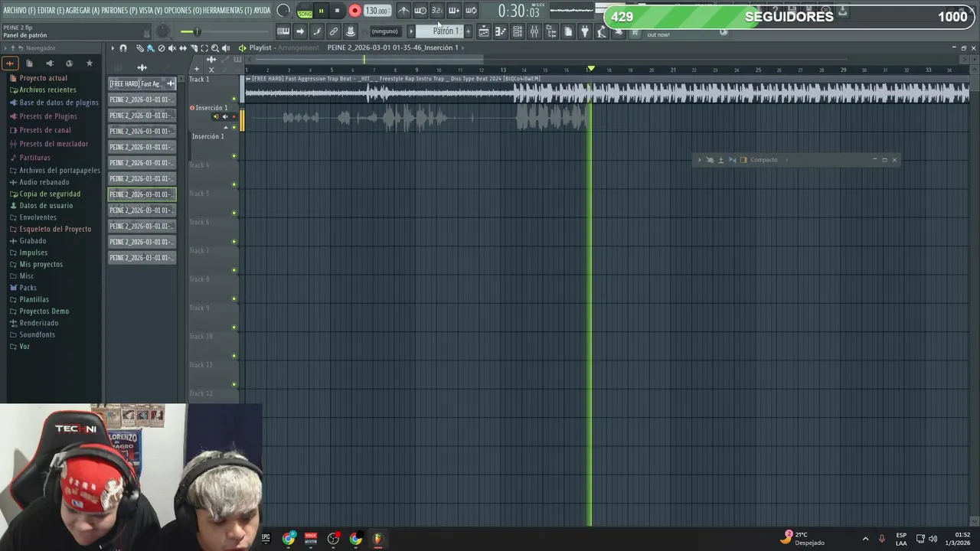Expand Packs folder in browser
This screenshot has height=551, width=980.
[x=28, y=288]
